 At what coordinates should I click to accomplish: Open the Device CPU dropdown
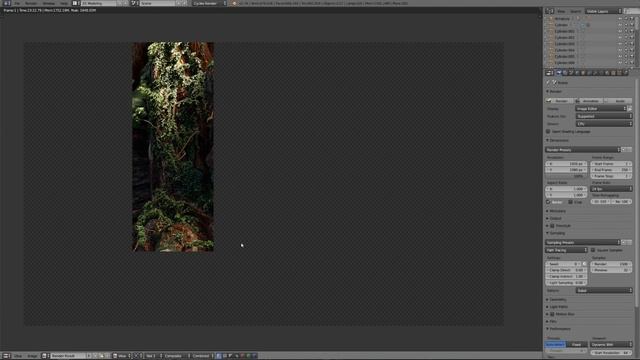[x=604, y=124]
